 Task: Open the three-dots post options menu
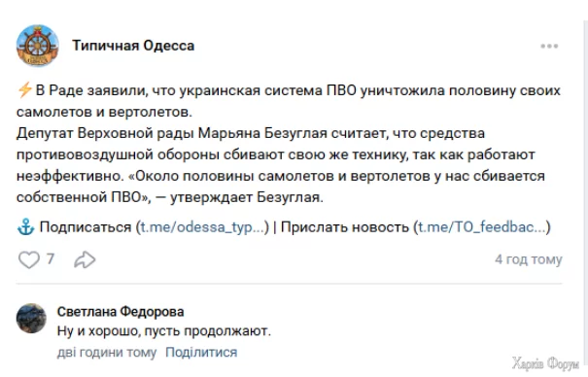coord(549,46)
